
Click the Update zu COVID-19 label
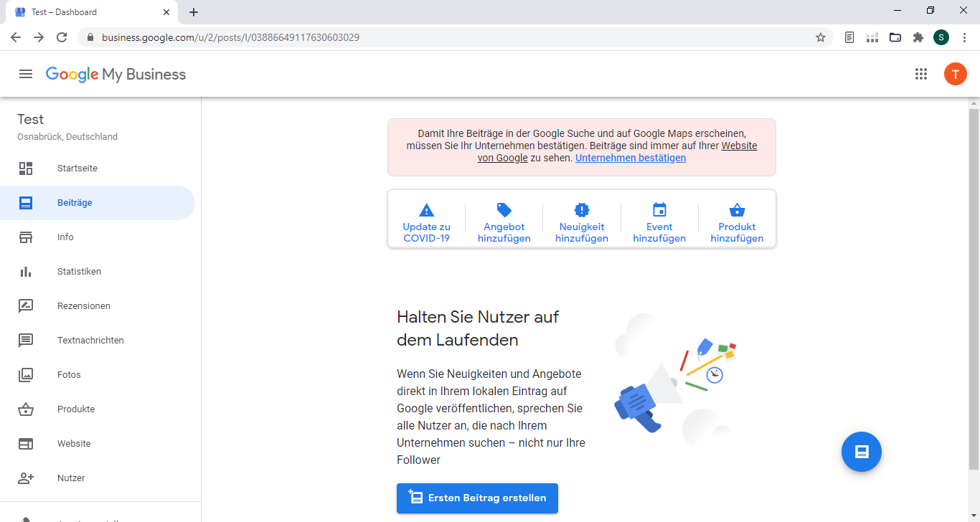coord(427,232)
